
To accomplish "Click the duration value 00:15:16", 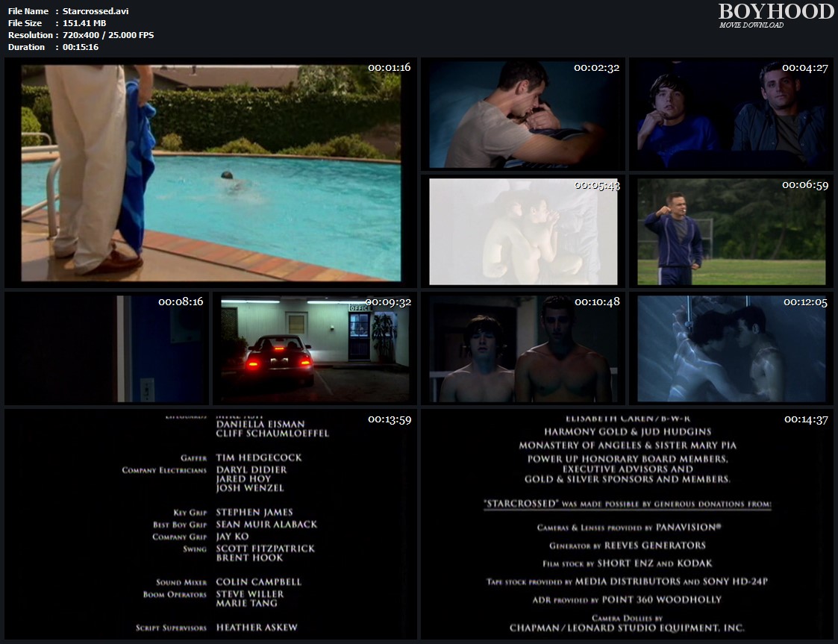I will pos(81,47).
